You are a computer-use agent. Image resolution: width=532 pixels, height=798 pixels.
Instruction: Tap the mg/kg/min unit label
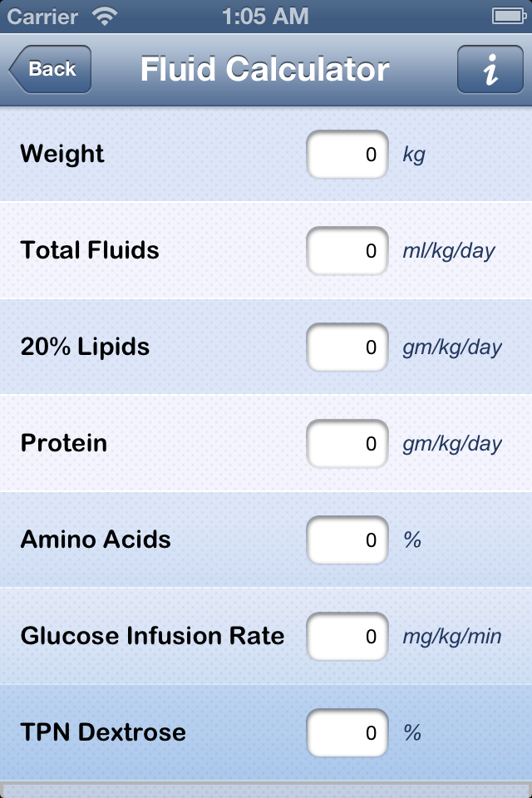(x=450, y=636)
